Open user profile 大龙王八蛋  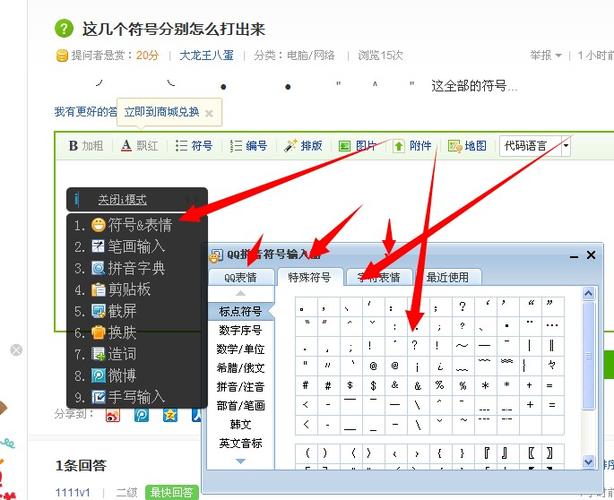tap(209, 56)
